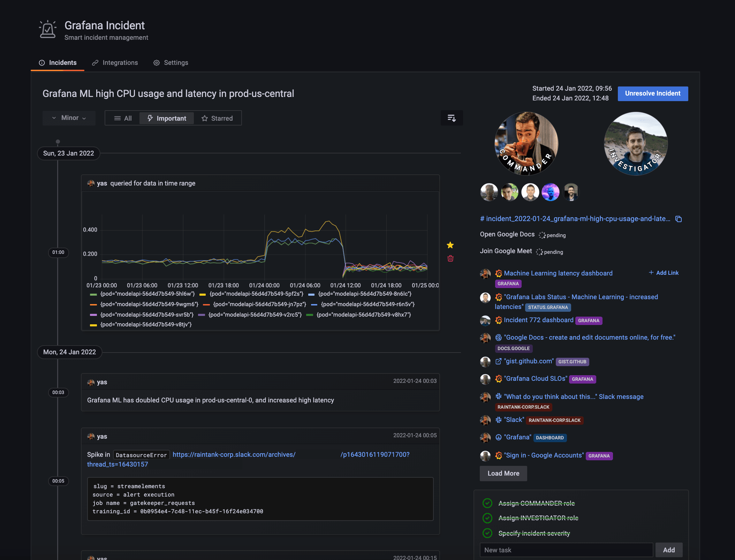
Task: Toggle the modelapi-56d4d7b549-5pf2s legend color swatch
Action: [x=203, y=294]
